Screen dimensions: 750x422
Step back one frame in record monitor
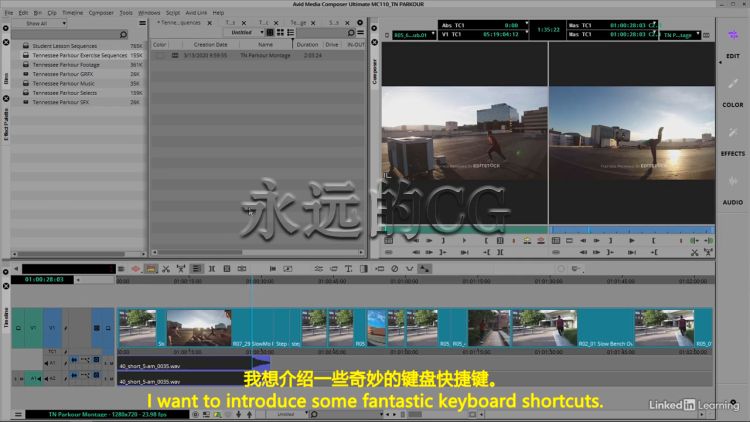(x=583, y=241)
